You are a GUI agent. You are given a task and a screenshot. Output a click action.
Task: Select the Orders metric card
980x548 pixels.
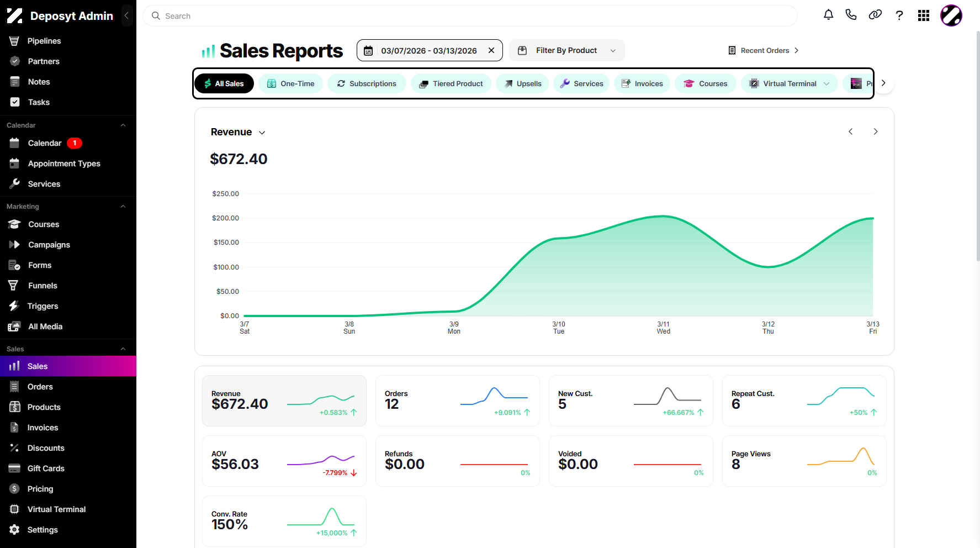[458, 401]
